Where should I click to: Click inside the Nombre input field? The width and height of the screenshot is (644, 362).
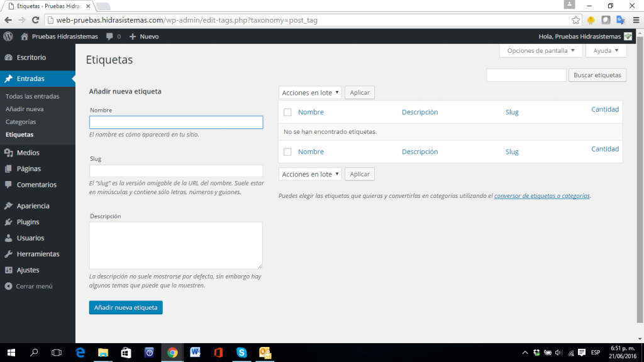pyautogui.click(x=176, y=122)
